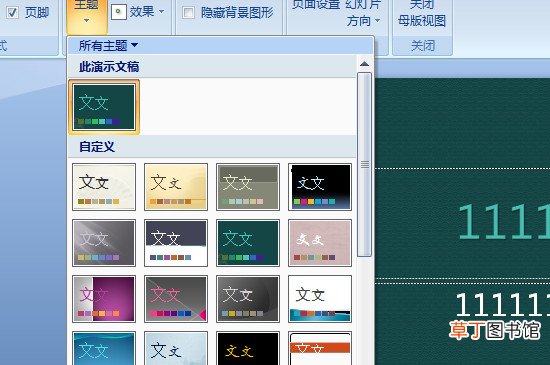Apply the light blue watercolor theme thumbnail
Screen dimensions: 550x365
pos(176,349)
